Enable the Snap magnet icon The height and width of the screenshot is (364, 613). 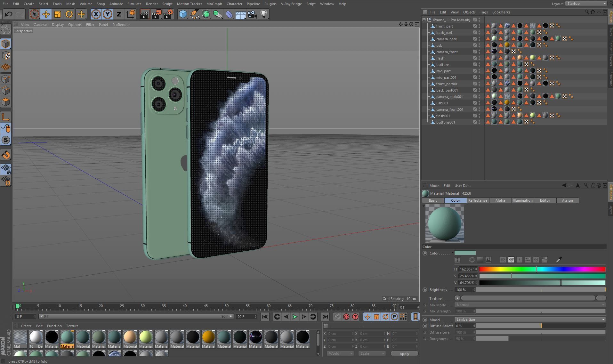(6, 155)
